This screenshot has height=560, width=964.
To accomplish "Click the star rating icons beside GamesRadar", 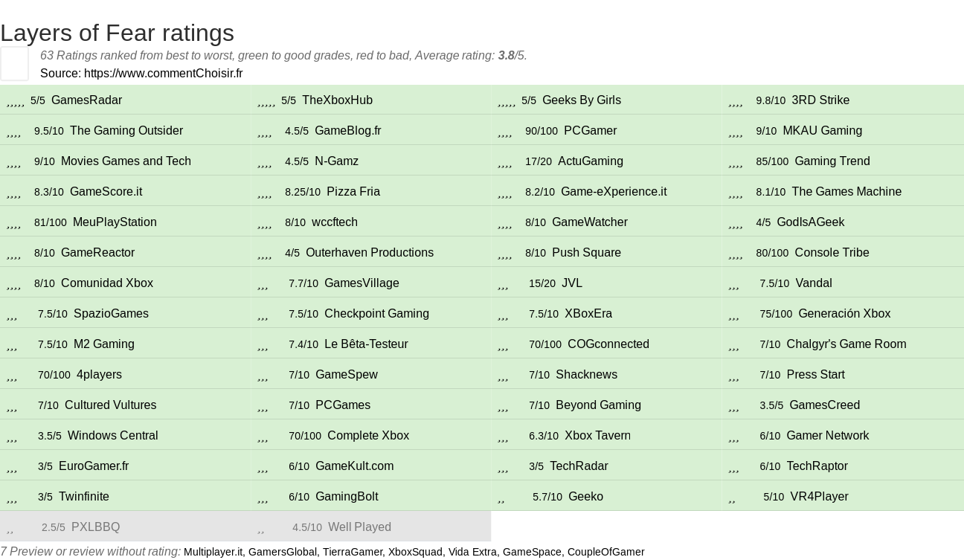I will pyautogui.click(x=16, y=101).
